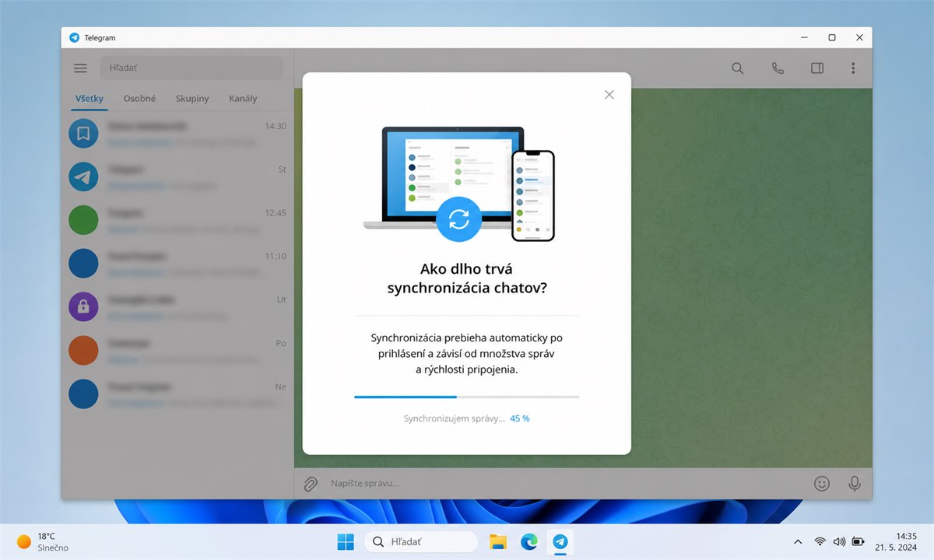Switch to the Kanály tab
The height and width of the screenshot is (560, 934).
click(x=243, y=99)
